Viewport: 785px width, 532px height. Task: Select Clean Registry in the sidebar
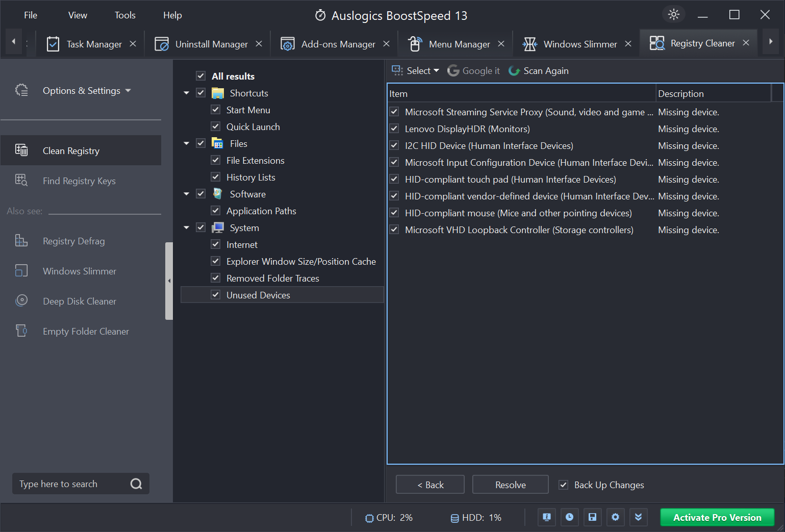[81, 150]
